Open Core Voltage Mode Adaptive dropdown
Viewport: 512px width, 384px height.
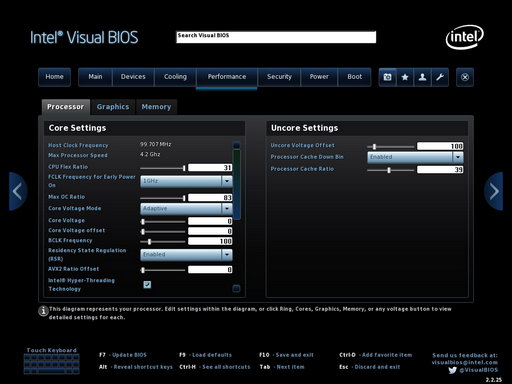tap(186, 209)
